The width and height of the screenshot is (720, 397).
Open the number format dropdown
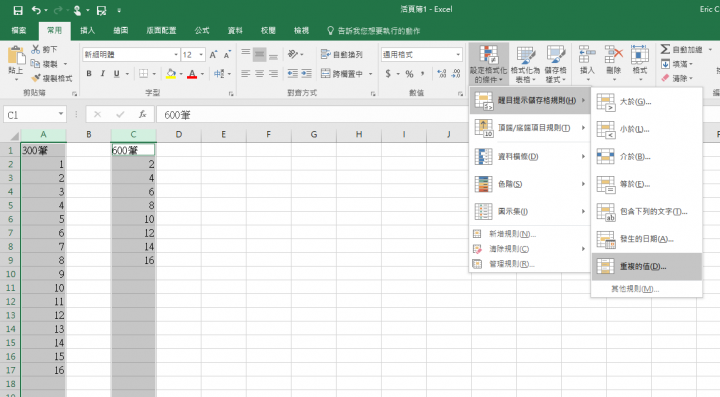[458, 55]
